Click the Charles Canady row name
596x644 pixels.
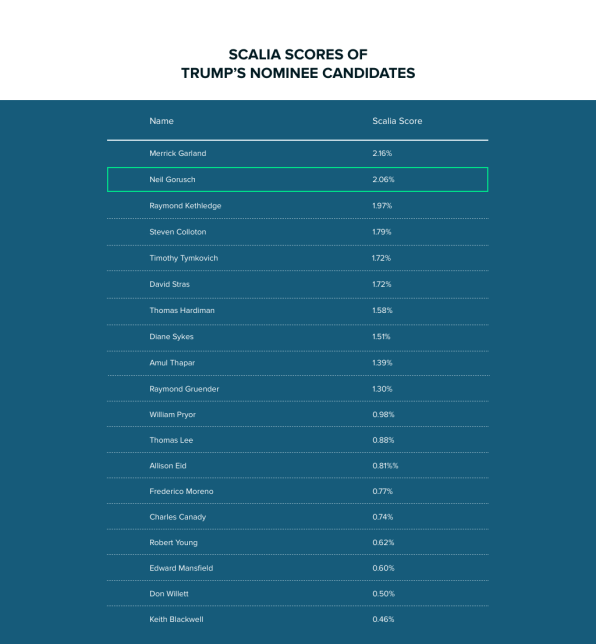coord(178,517)
